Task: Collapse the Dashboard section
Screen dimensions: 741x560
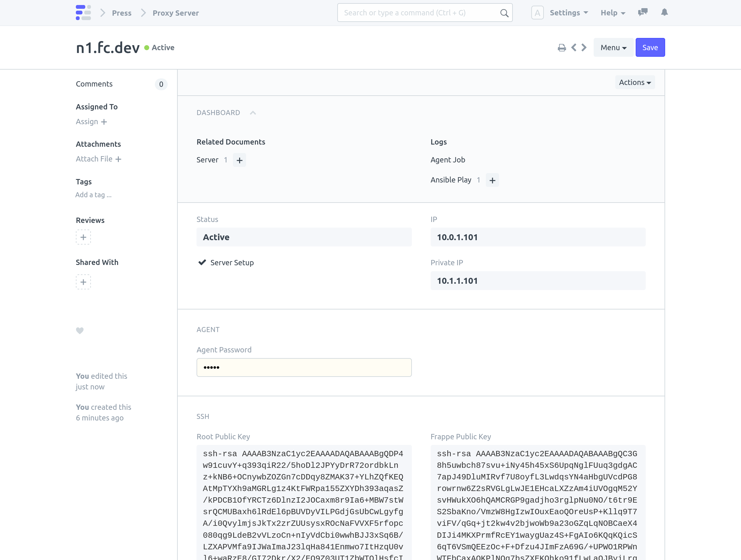Action: pyautogui.click(x=253, y=113)
